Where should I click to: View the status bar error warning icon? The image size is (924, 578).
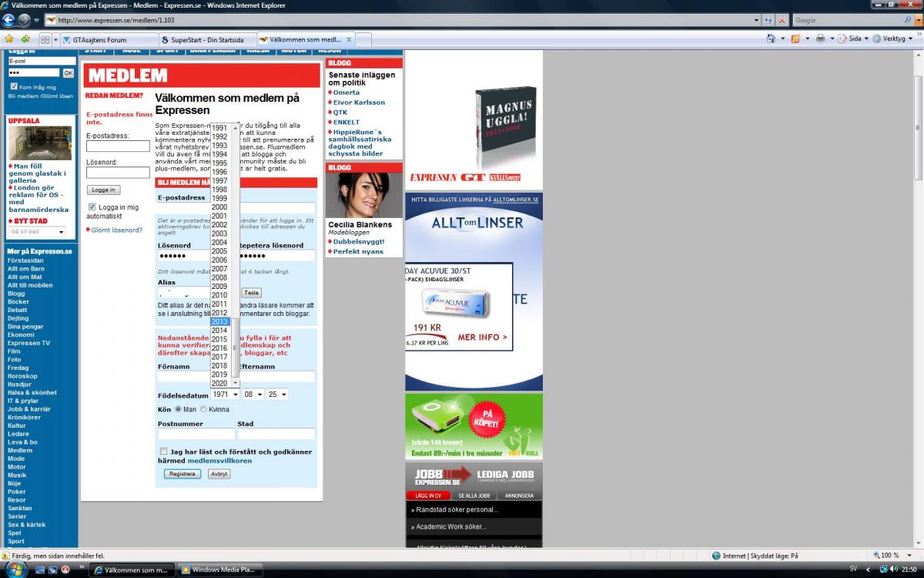6,555
